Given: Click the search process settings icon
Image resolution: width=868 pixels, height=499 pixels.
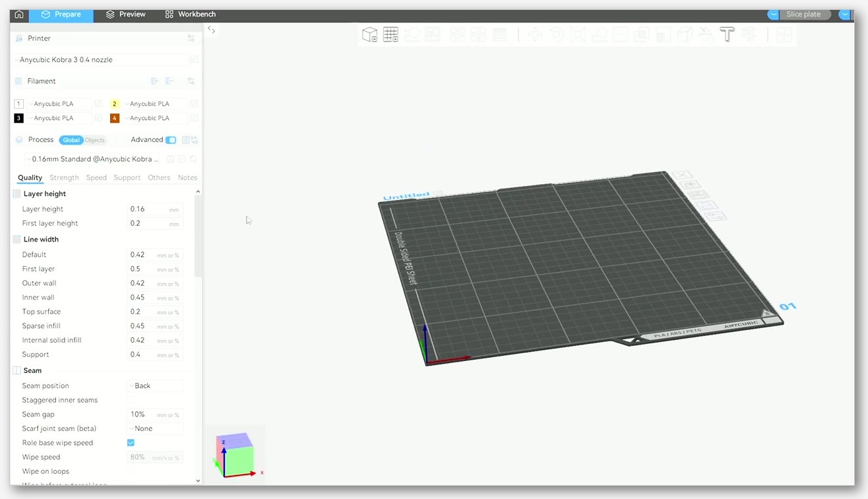Looking at the screenshot, I should pyautogui.click(x=193, y=159).
